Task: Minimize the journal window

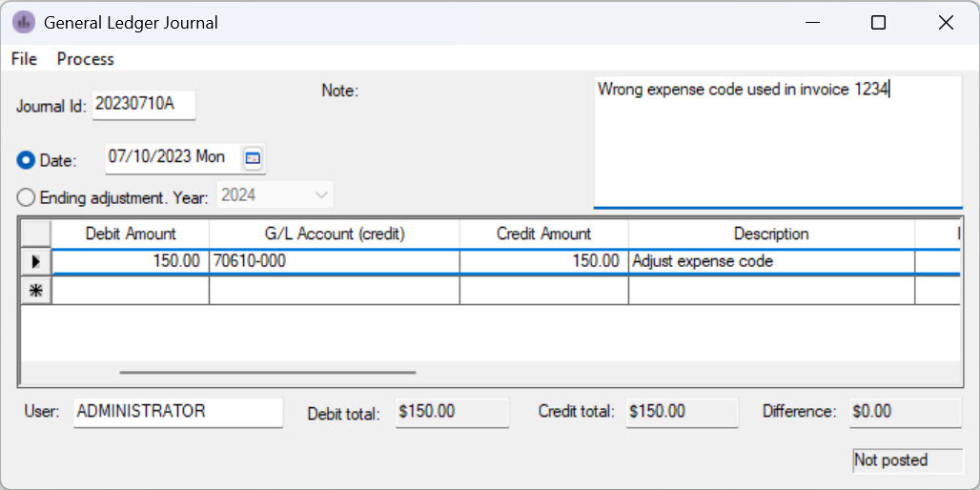Action: point(812,23)
